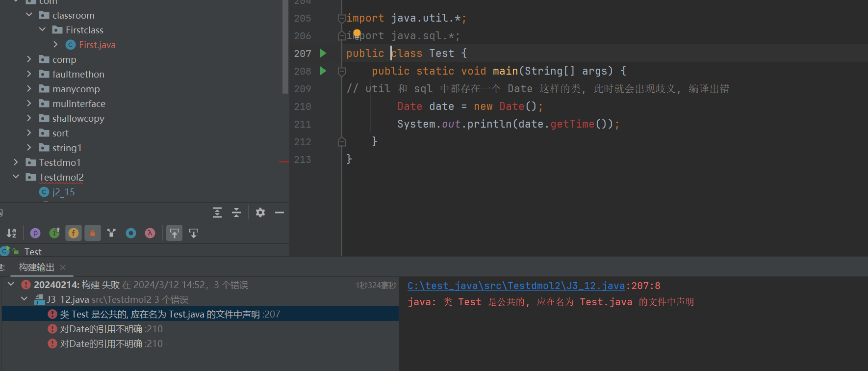Image resolution: width=868 pixels, height=371 pixels.
Task: Click the Firstclass folder icon
Action: point(57,30)
